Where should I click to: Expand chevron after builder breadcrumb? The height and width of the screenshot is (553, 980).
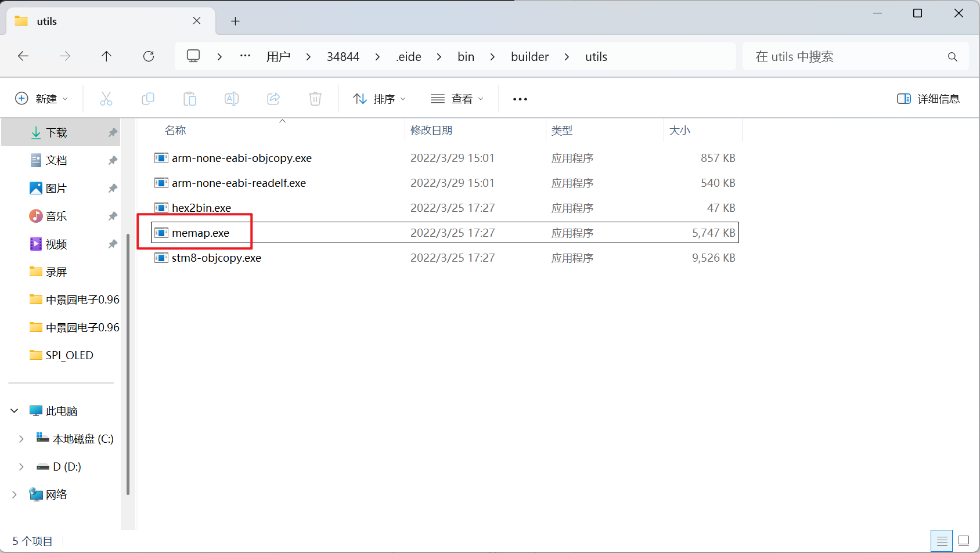[567, 57]
